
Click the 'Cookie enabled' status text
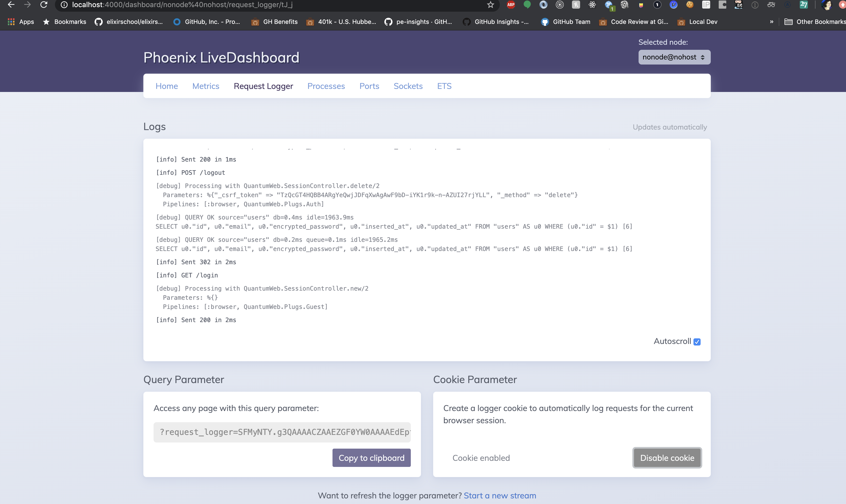[481, 458]
